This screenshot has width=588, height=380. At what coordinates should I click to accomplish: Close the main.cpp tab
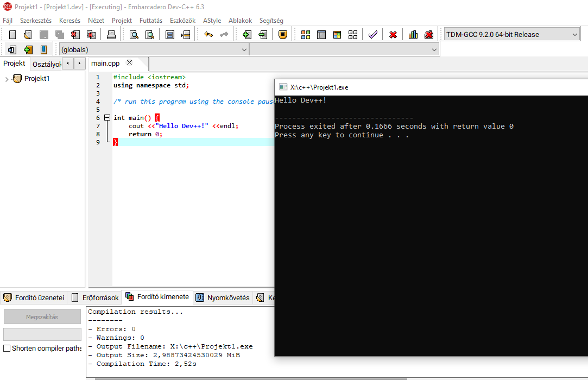pos(129,63)
